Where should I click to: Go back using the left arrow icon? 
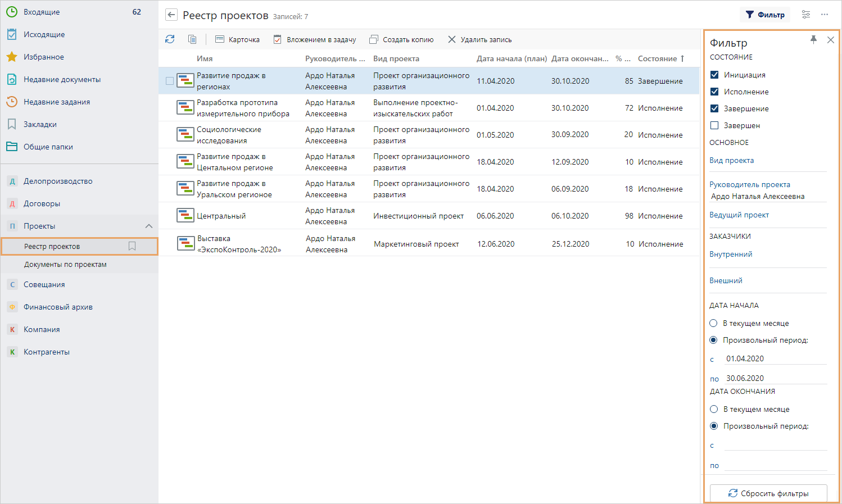[x=171, y=15]
